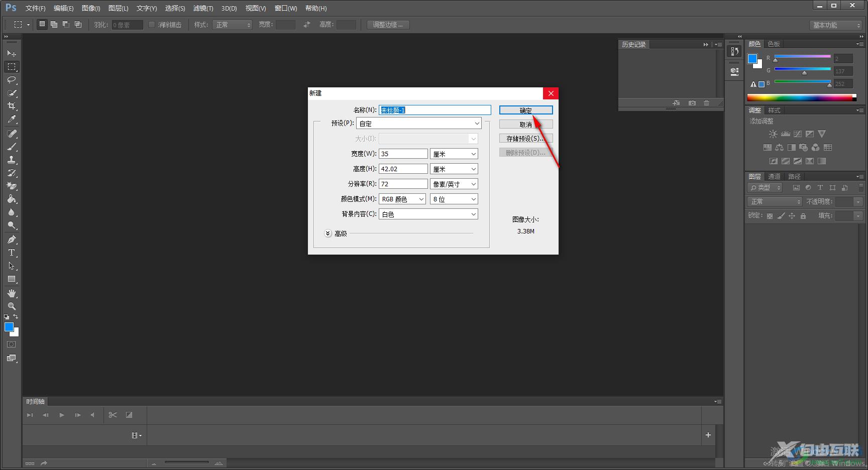Click the Color Balance adjustment icon
This screenshot has width=868, height=470.
coord(779,148)
